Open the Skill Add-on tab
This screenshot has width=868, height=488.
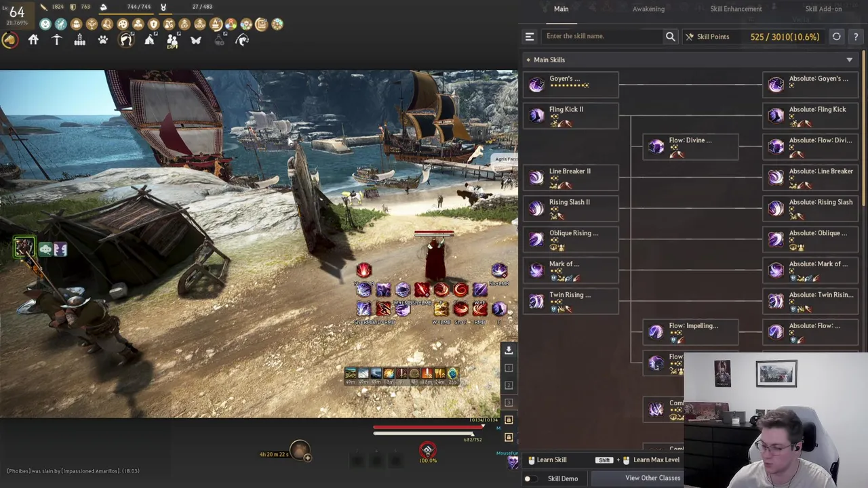823,9
